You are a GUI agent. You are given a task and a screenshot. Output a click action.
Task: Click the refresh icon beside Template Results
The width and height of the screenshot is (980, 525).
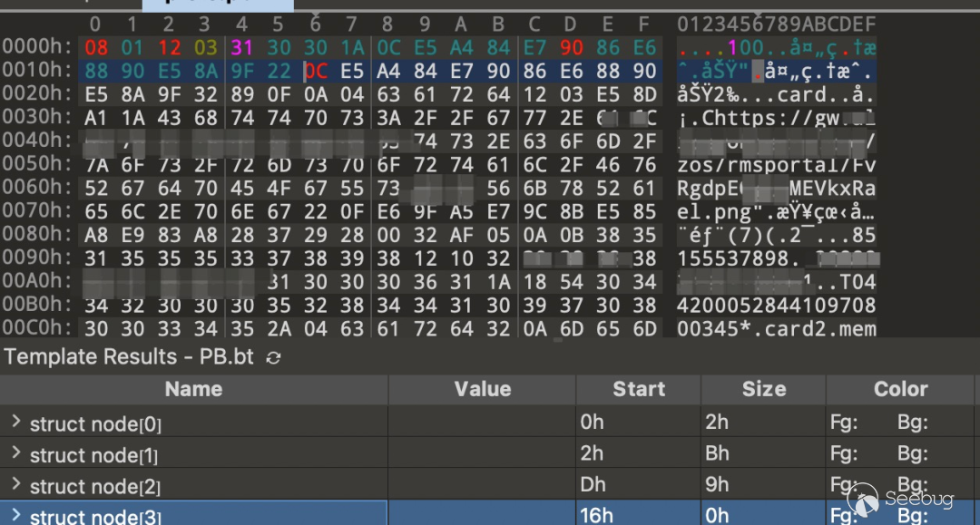(273, 358)
